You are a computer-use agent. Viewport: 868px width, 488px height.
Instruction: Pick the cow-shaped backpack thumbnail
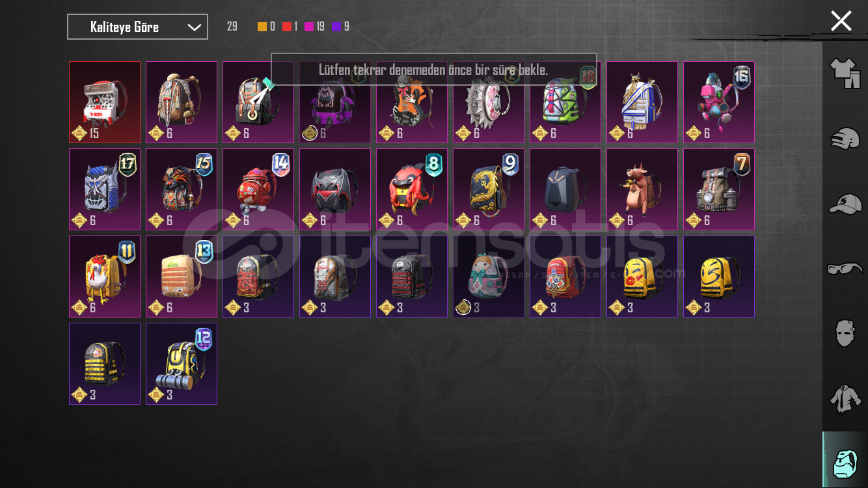642,189
